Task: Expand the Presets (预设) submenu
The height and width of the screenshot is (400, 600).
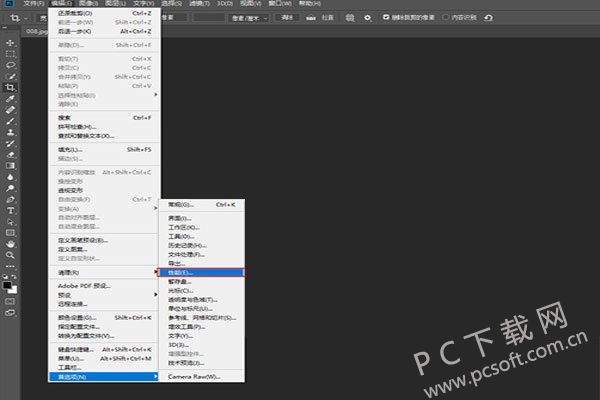Action: pyautogui.click(x=104, y=295)
